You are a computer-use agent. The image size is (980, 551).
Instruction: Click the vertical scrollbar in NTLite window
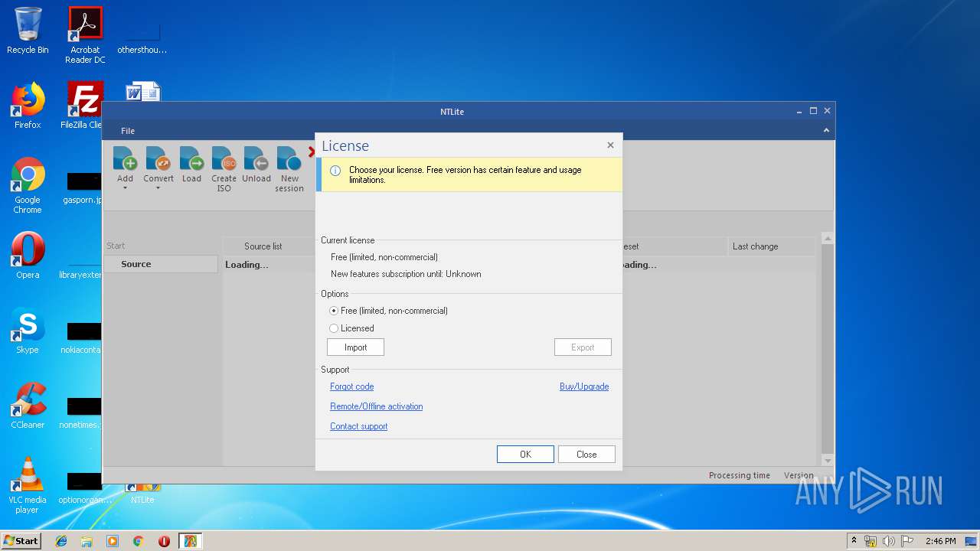pos(827,348)
